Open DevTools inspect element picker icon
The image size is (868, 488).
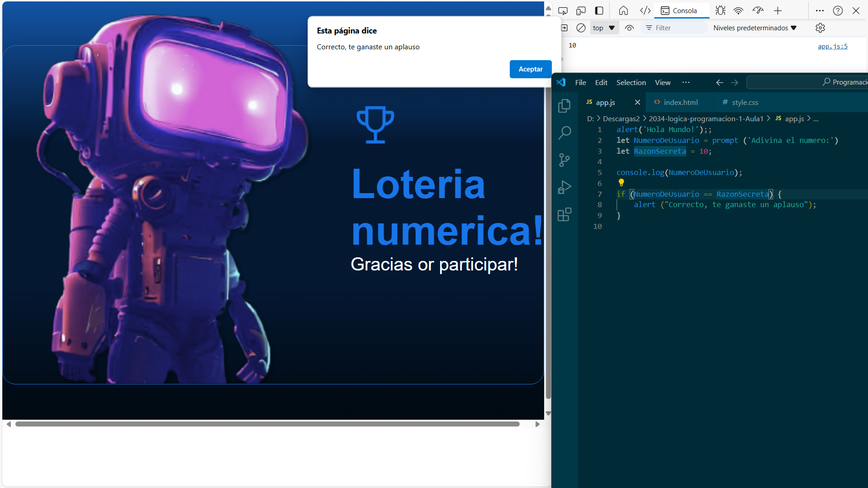[x=563, y=11]
